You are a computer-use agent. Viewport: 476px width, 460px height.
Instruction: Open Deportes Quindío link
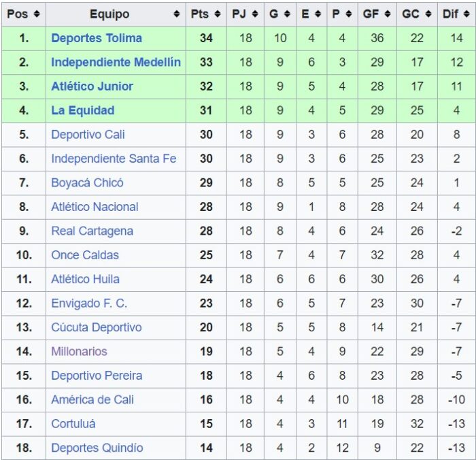point(97,448)
